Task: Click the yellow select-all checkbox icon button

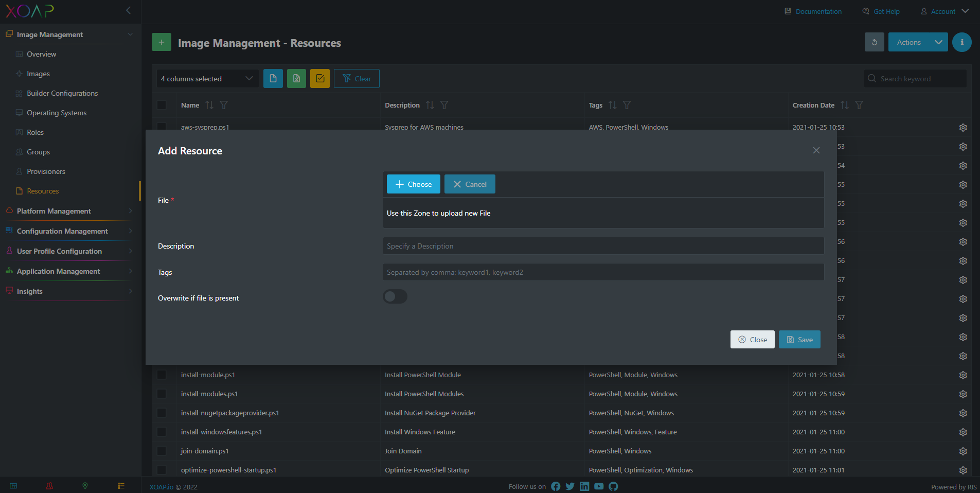Action: (x=320, y=78)
